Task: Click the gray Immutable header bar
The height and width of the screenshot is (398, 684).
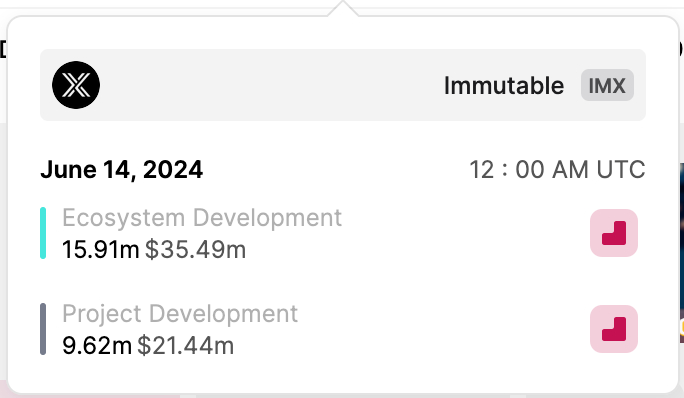Action: tap(343, 85)
